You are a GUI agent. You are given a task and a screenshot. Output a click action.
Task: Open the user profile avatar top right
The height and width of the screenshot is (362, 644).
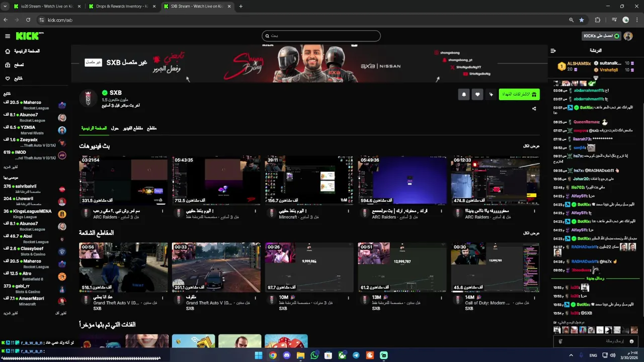[x=628, y=36]
